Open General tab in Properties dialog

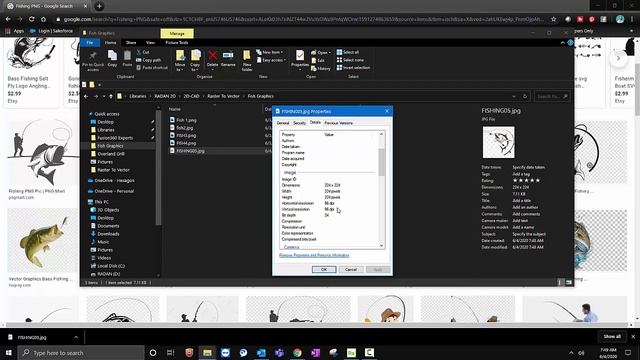(x=283, y=123)
